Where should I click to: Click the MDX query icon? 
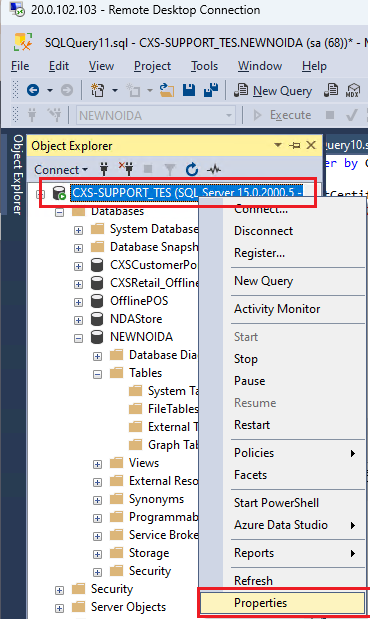(x=353, y=90)
